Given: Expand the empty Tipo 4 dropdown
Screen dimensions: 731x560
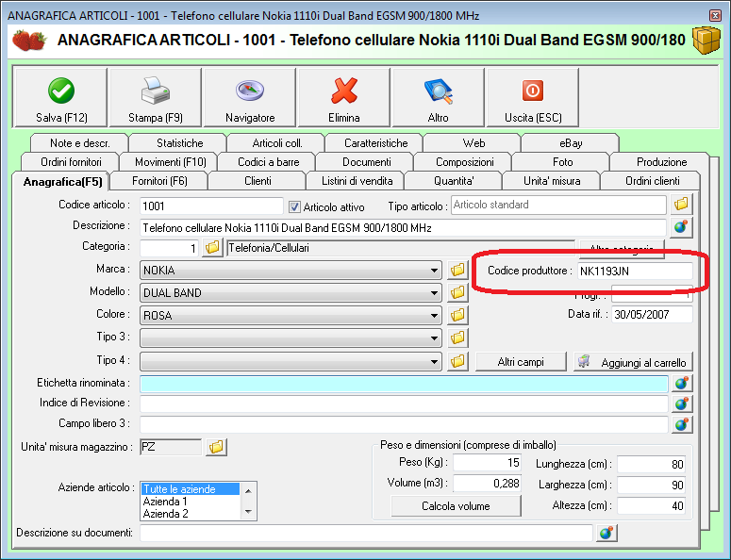Looking at the screenshot, I should click(x=434, y=361).
